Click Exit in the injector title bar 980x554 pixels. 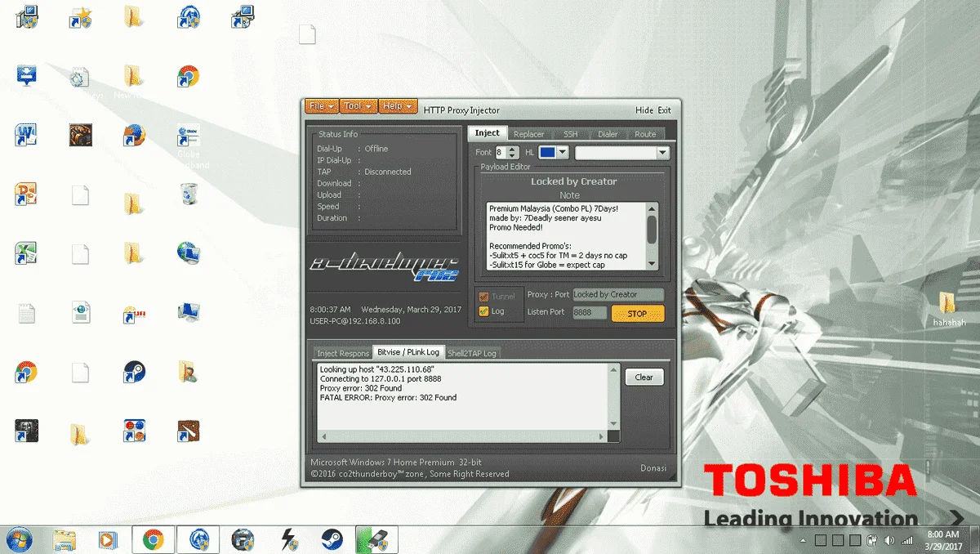[665, 110]
